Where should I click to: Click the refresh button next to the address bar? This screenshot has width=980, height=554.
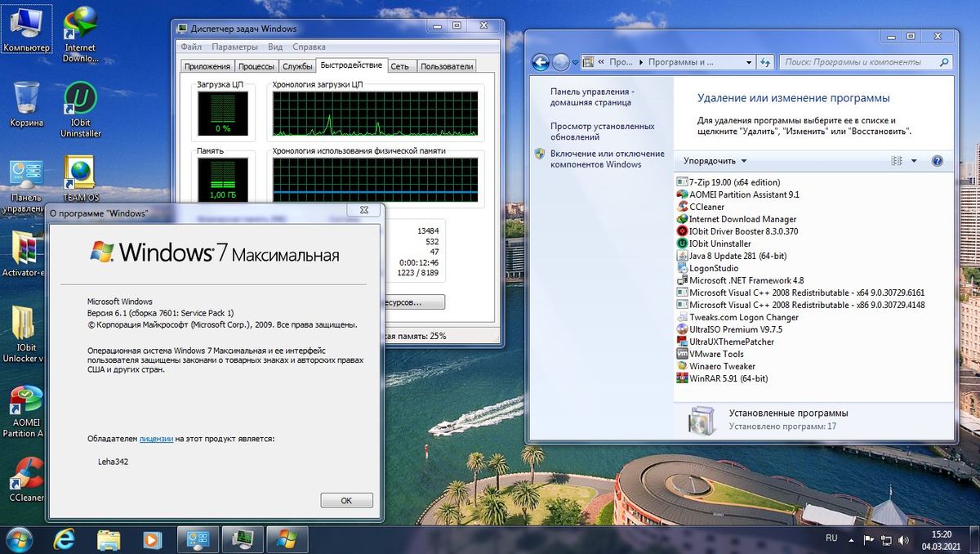(x=765, y=62)
